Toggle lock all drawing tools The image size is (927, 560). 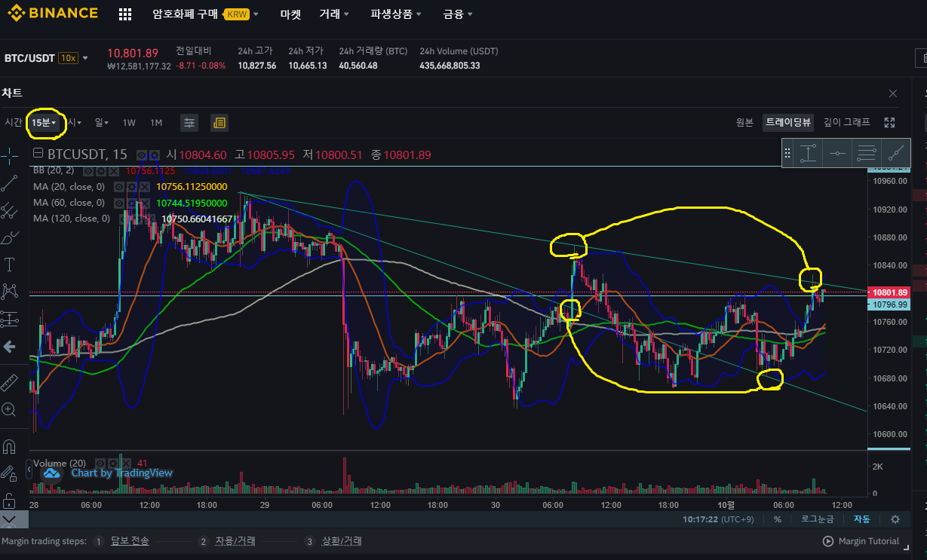coord(9,500)
